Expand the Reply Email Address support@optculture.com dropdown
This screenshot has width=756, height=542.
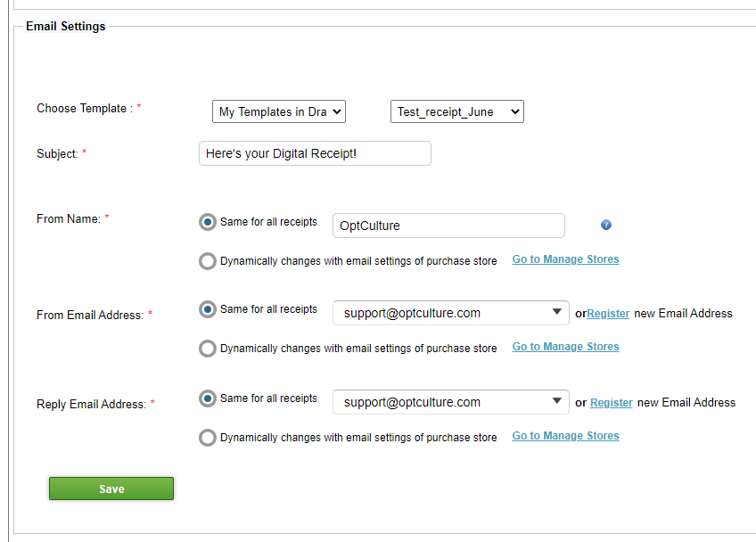click(x=451, y=402)
